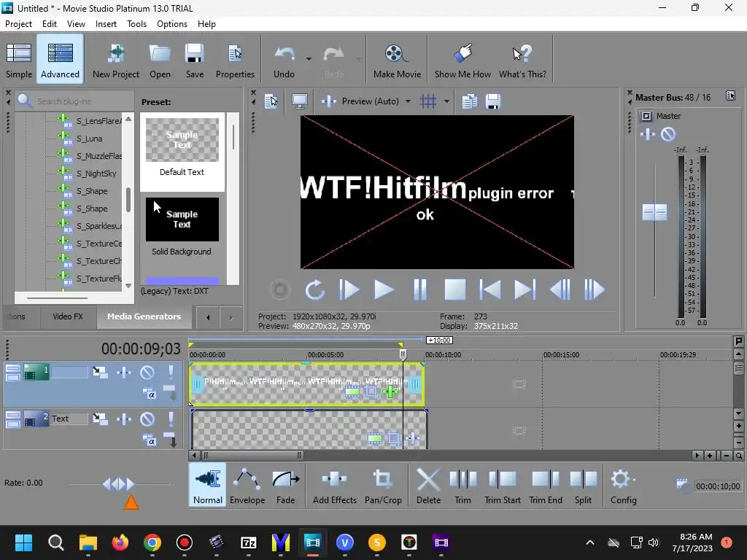Copy preview snapshot to clipboard

[469, 101]
